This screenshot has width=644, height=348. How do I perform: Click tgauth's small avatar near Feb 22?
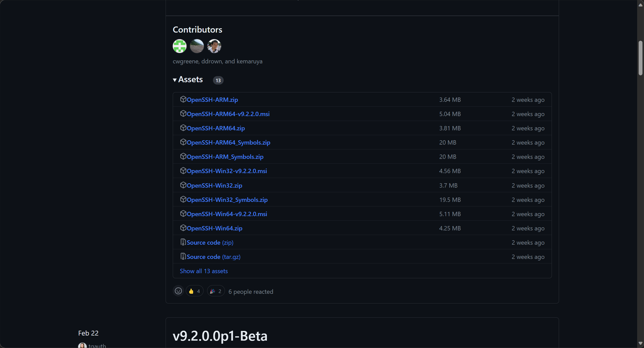pos(82,345)
